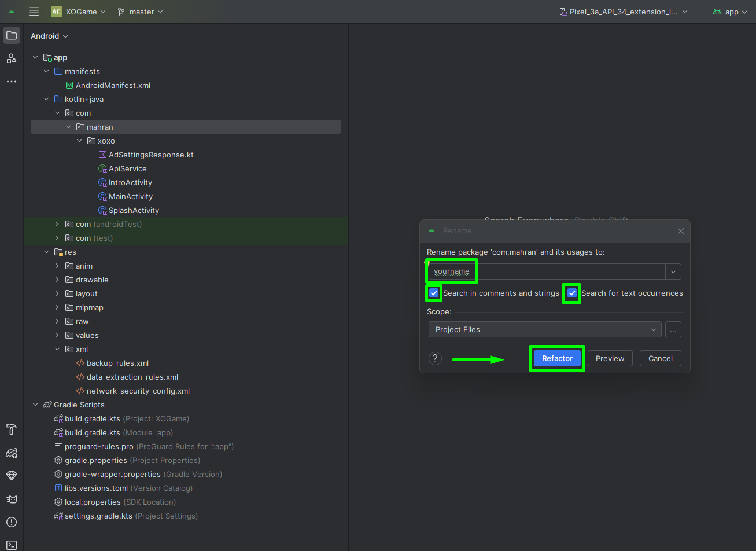This screenshot has width=756, height=551.
Task: Open the Android project view dropdown
Action: point(49,36)
